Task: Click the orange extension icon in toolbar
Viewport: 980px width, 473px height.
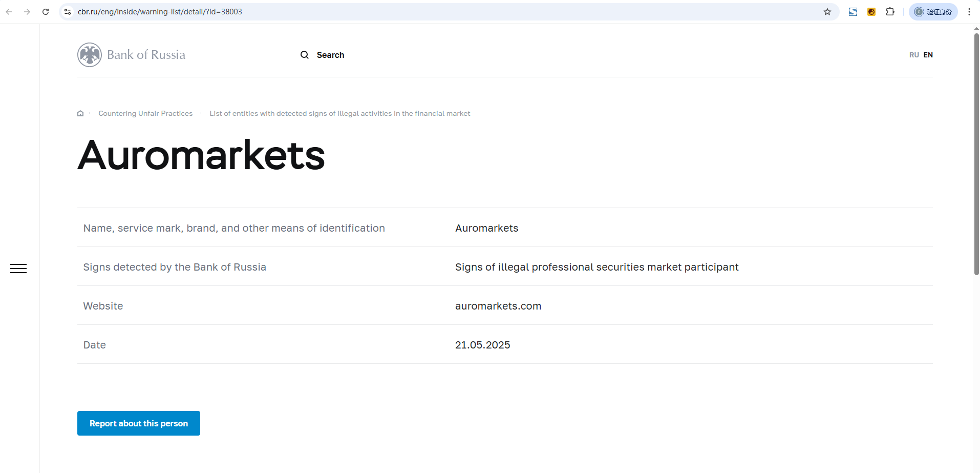Action: click(x=871, y=12)
